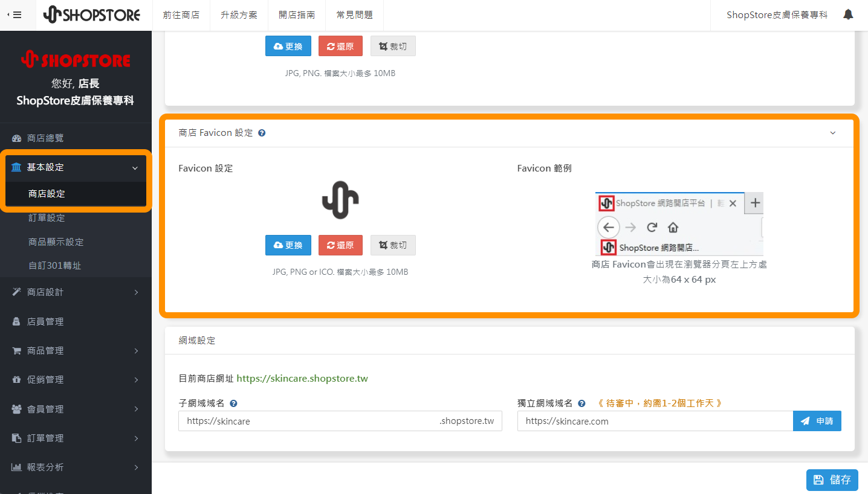Click the upper 還原 button above Favicon panel
The image size is (868, 494).
point(340,46)
